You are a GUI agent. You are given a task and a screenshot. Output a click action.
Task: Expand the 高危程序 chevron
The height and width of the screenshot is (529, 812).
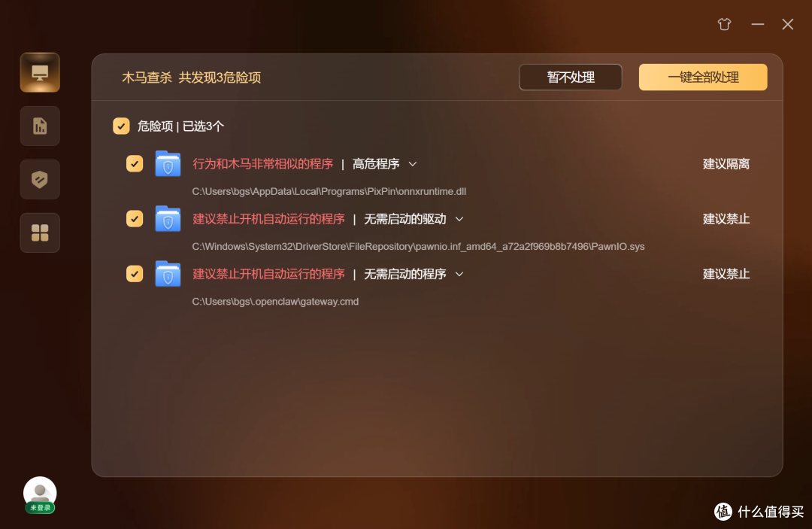click(413, 164)
